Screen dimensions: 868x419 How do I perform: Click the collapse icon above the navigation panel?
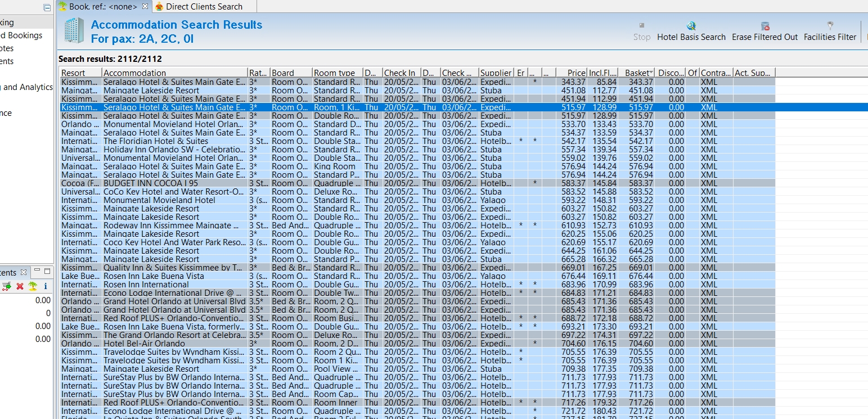[47, 7]
